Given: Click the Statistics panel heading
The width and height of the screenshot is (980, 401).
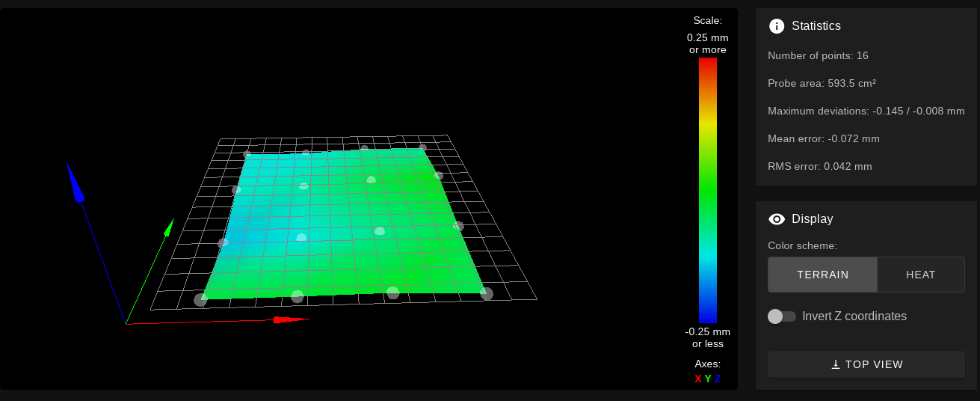Looking at the screenshot, I should (816, 26).
